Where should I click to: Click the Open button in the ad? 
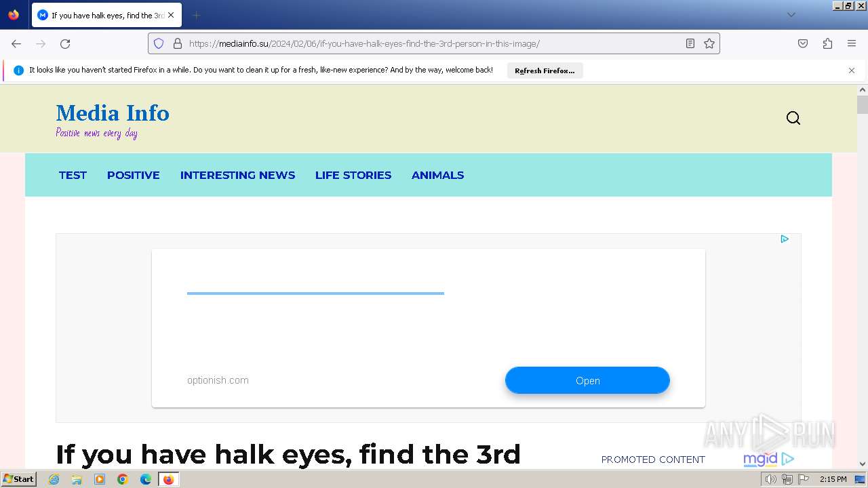587,380
